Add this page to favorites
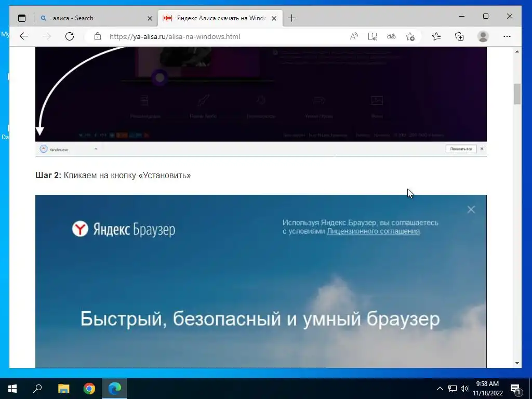 tap(410, 36)
